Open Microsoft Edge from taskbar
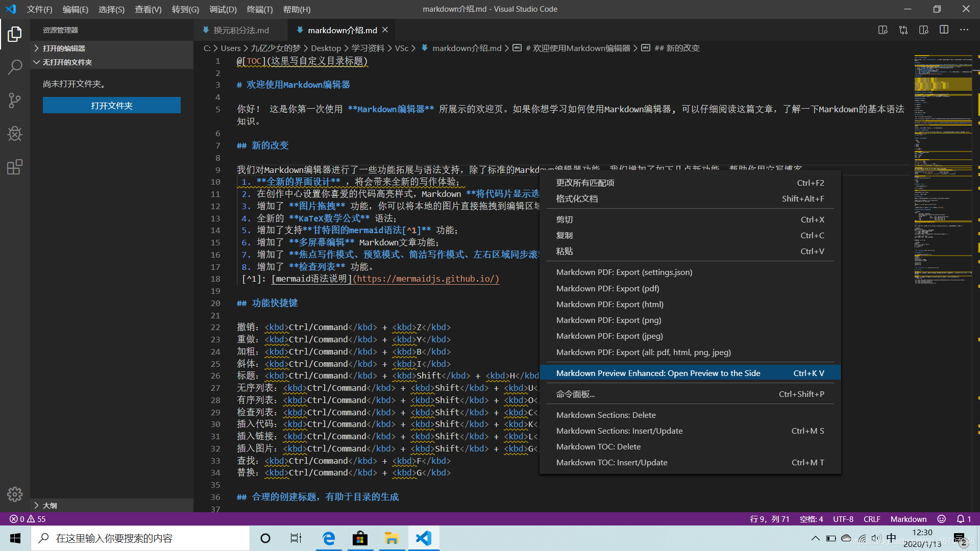 tap(329, 538)
